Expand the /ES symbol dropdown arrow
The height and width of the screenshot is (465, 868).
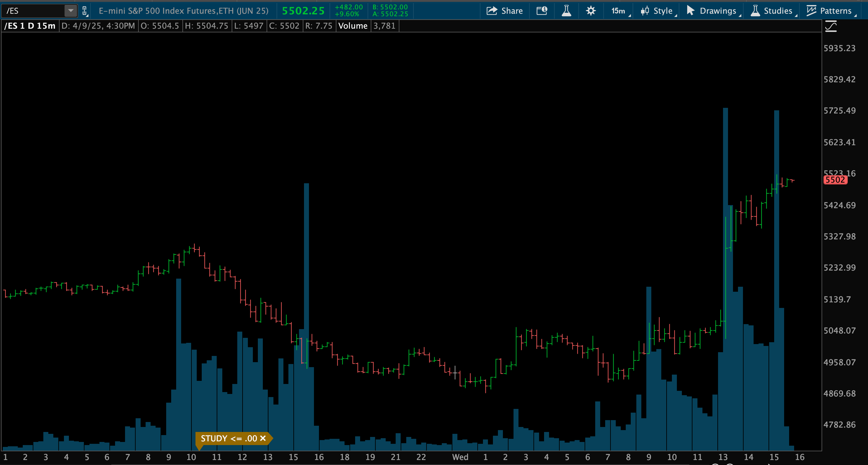tap(70, 11)
